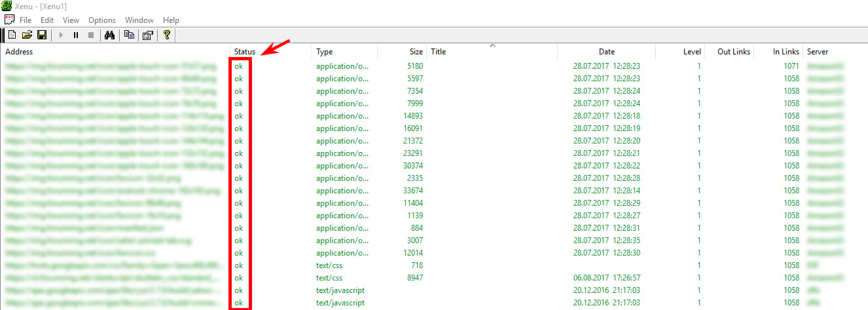The image size is (868, 310).
Task: Click the stop square toolbar icon
Action: [91, 35]
